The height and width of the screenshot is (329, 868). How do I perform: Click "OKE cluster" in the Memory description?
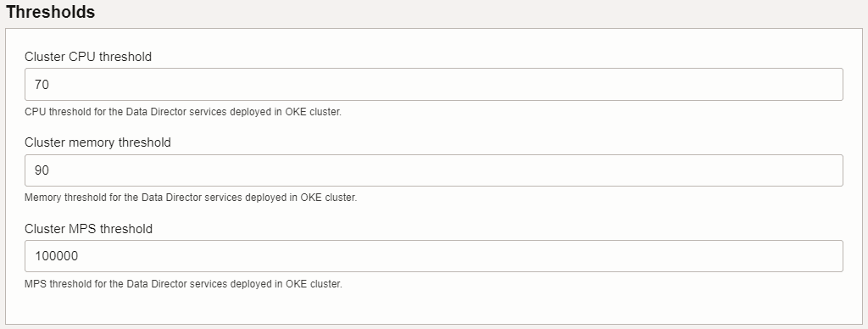coord(328,198)
